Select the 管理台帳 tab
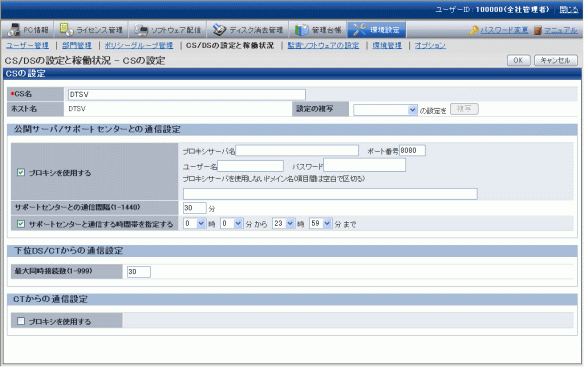The width and height of the screenshot is (584, 367). point(318,29)
